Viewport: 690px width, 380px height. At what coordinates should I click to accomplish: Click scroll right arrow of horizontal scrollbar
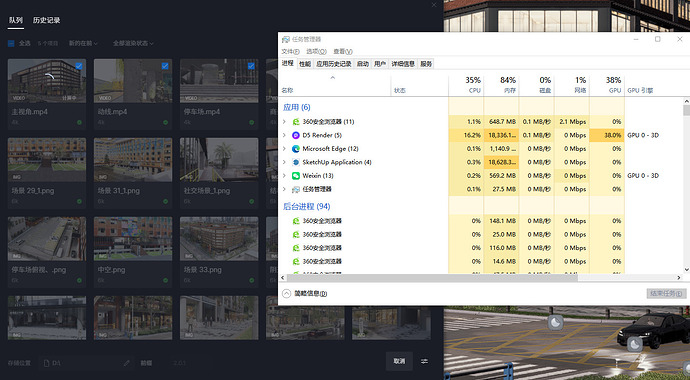point(679,278)
